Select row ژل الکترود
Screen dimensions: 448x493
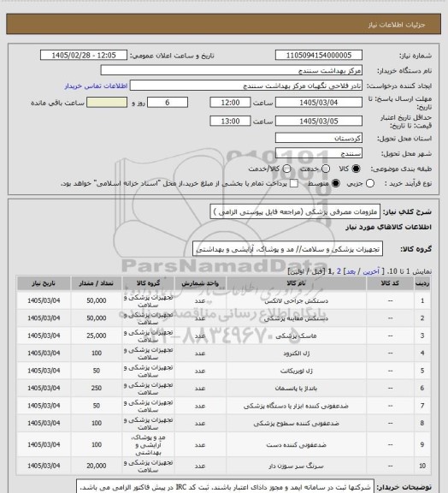pos(224,353)
